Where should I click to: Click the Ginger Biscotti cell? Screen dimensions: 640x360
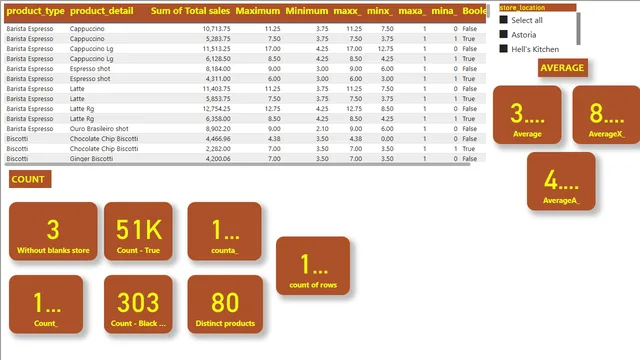[x=91, y=158]
